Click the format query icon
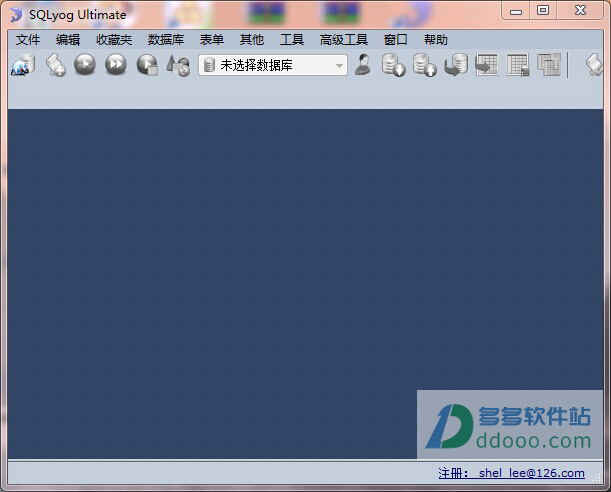 [178, 65]
